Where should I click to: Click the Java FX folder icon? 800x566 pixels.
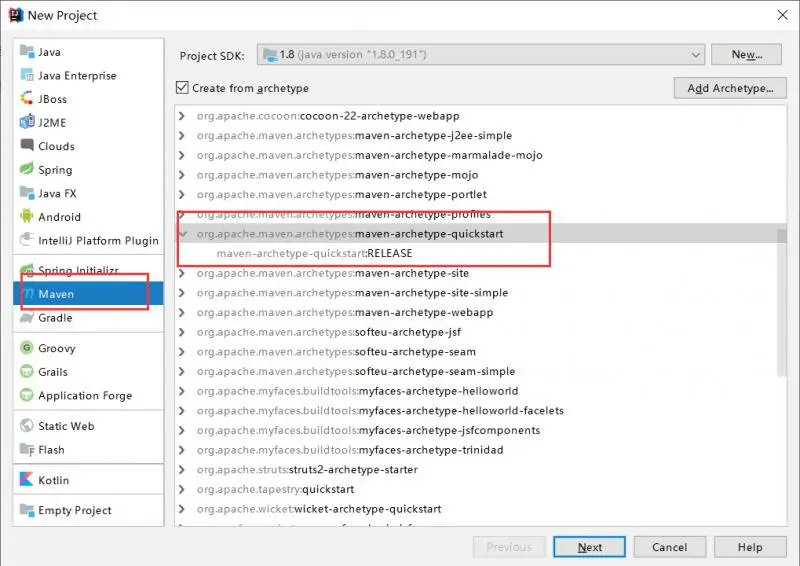[x=27, y=192]
